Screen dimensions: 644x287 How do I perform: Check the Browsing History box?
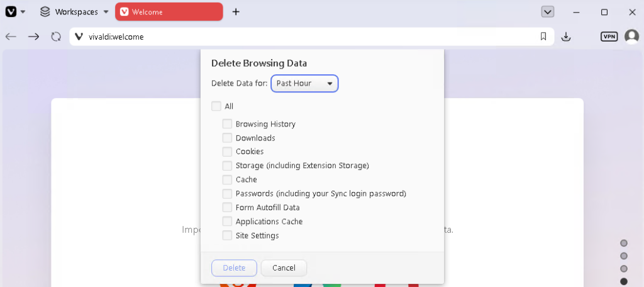[x=227, y=124]
